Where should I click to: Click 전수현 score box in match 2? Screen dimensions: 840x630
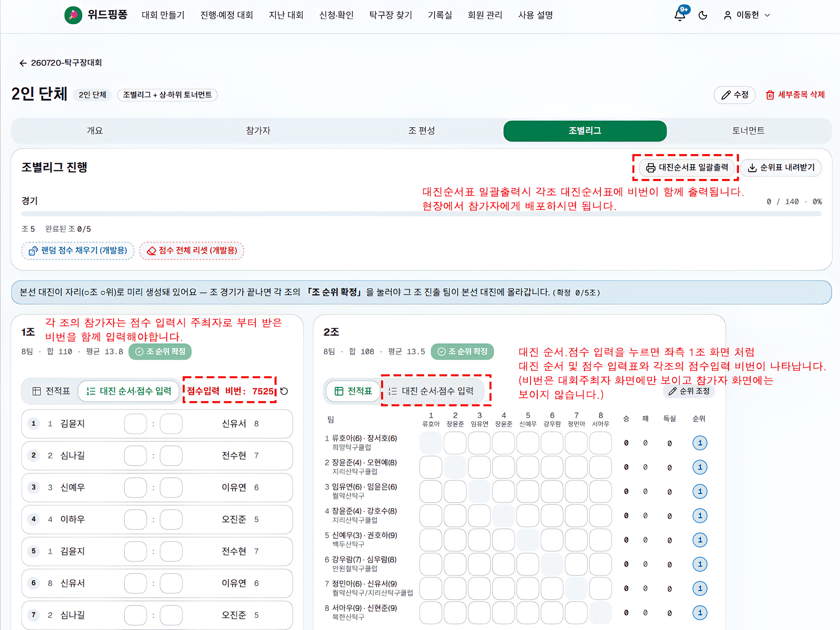[171, 456]
